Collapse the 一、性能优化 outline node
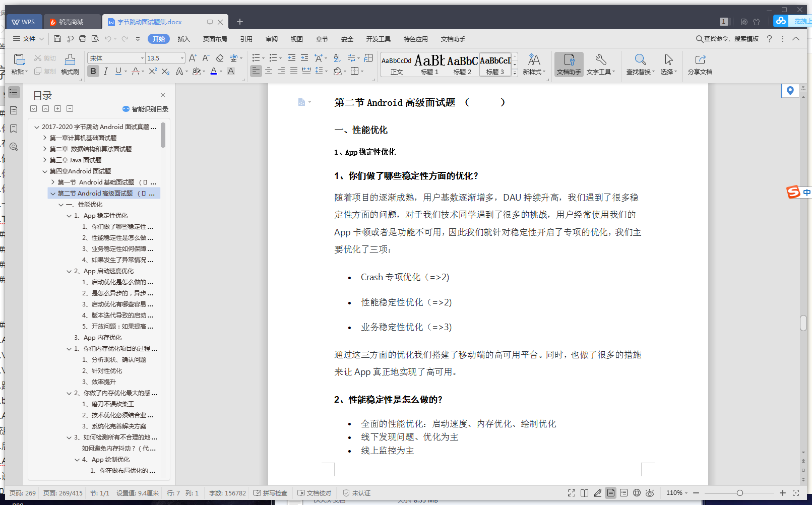The image size is (812, 505). click(61, 205)
